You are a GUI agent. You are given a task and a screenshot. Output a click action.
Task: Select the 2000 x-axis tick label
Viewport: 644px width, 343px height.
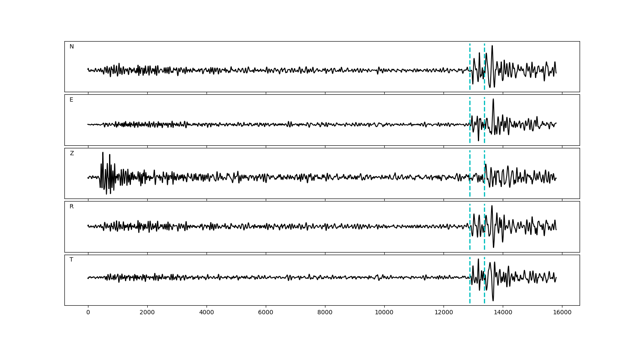(x=147, y=313)
